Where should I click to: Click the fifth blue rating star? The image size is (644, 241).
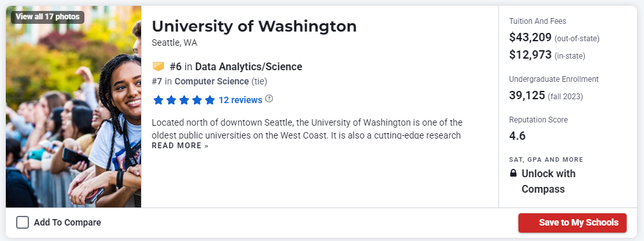pos(210,100)
